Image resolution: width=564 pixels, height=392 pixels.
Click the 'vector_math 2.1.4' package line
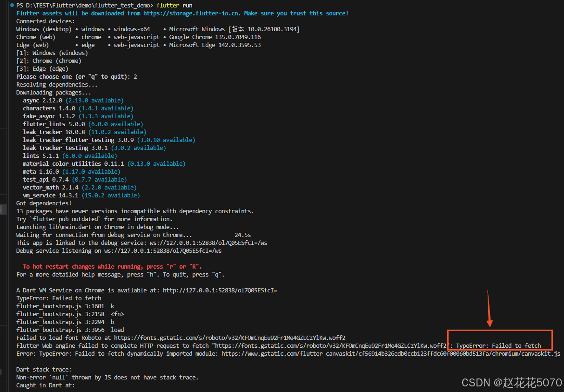[80, 187]
